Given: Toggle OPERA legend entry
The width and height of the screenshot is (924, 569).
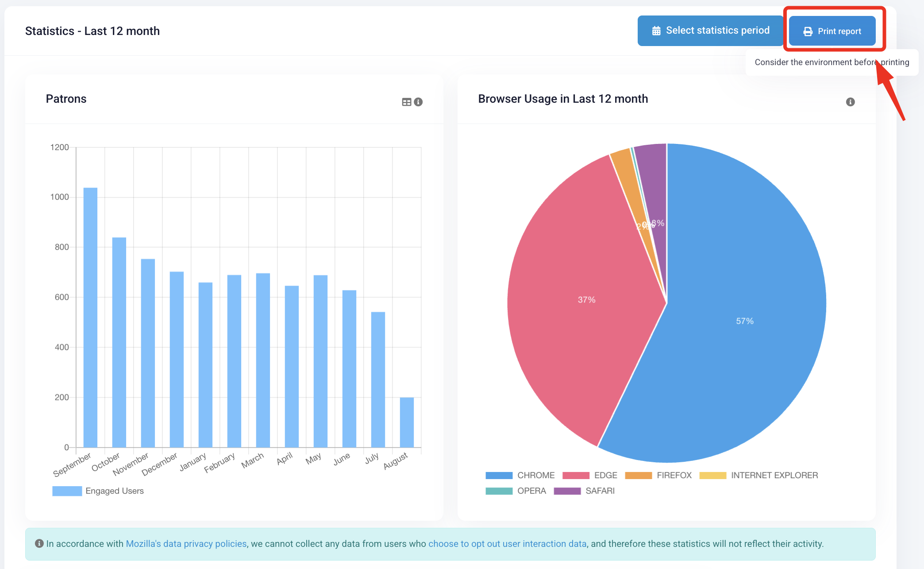Looking at the screenshot, I should [x=516, y=491].
